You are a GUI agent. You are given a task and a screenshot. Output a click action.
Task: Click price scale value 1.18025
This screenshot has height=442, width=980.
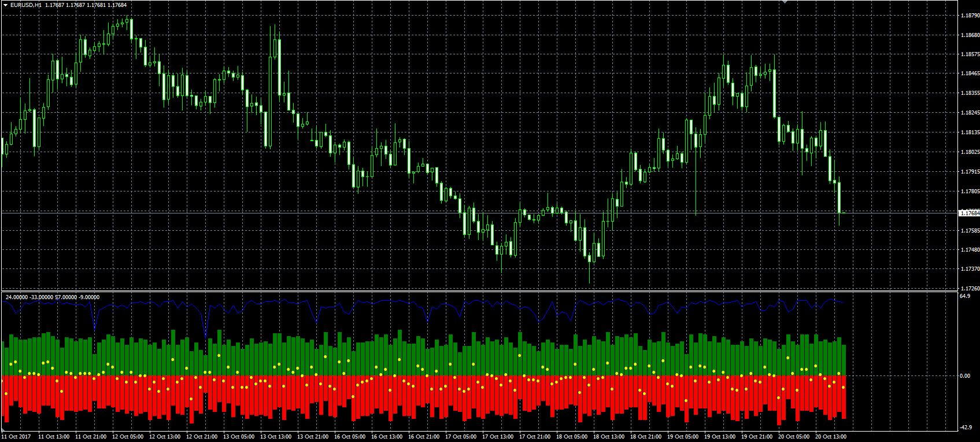970,152
